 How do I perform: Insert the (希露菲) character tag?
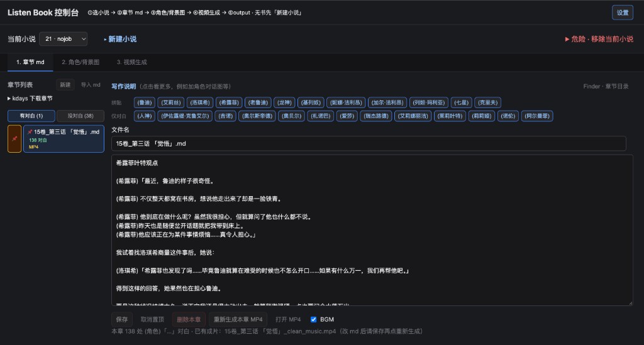click(x=229, y=102)
